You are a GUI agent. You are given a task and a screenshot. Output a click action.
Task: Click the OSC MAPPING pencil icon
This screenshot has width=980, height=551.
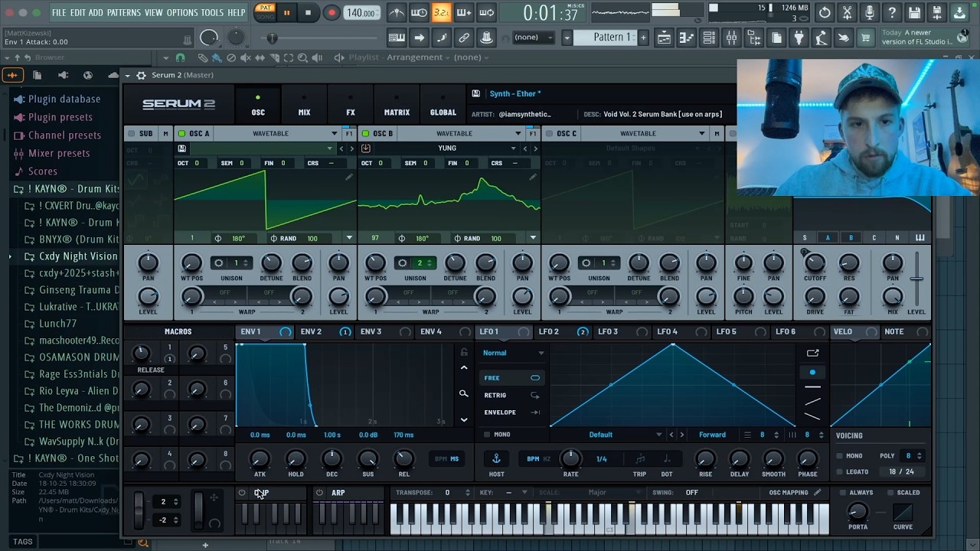tap(817, 493)
